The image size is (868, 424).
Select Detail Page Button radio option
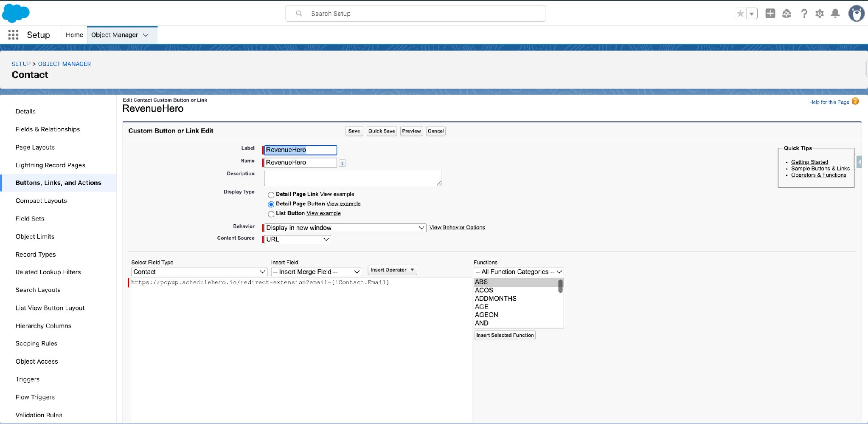click(x=271, y=204)
